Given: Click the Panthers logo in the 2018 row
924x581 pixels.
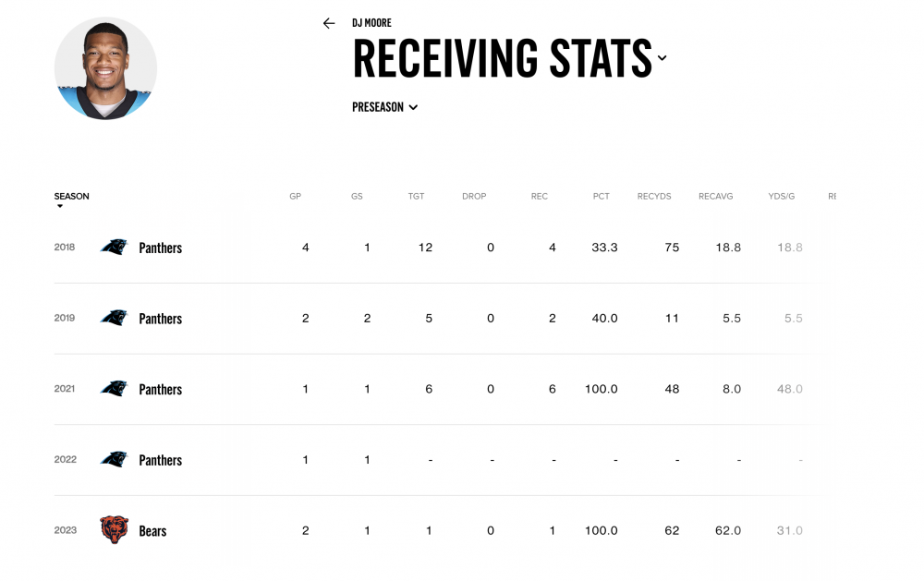Looking at the screenshot, I should [x=114, y=248].
